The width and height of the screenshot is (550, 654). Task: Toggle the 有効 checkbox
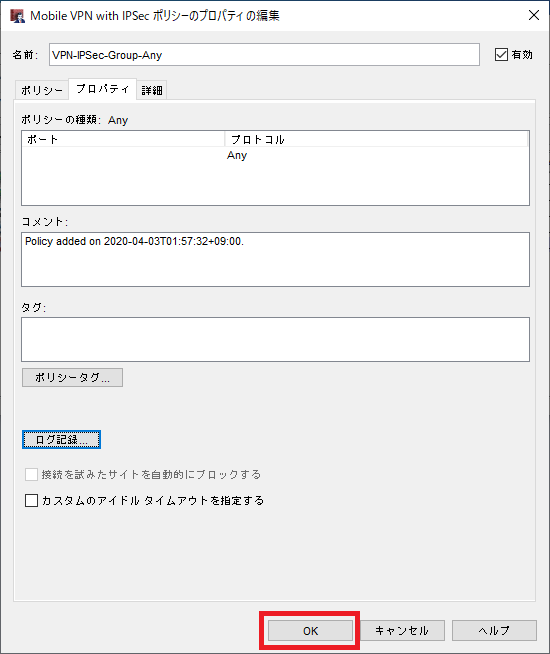[501, 55]
